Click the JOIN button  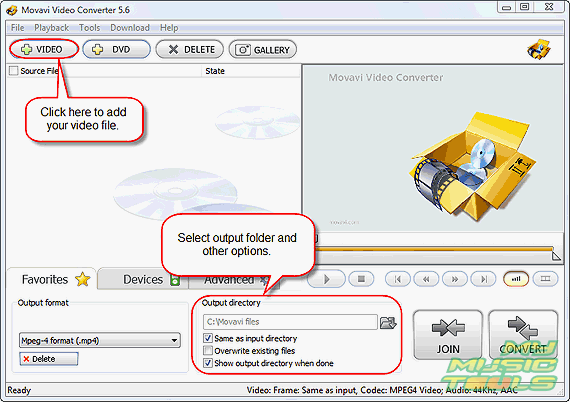pos(448,334)
